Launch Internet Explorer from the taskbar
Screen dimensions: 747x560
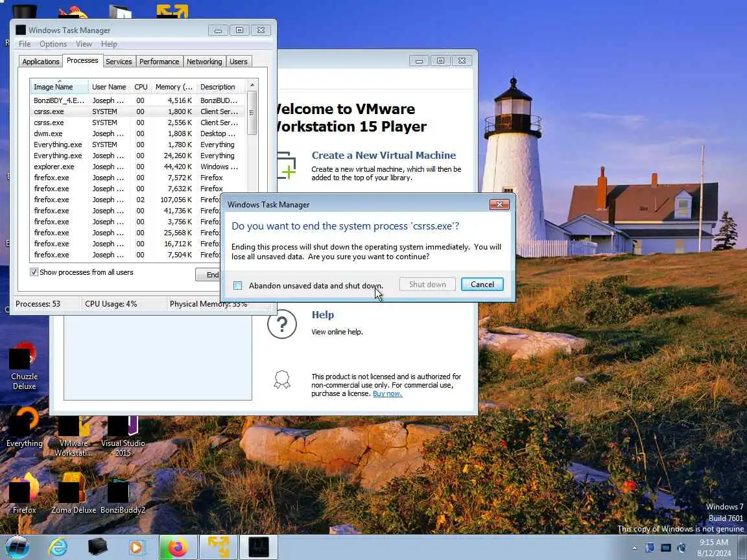[x=58, y=547]
